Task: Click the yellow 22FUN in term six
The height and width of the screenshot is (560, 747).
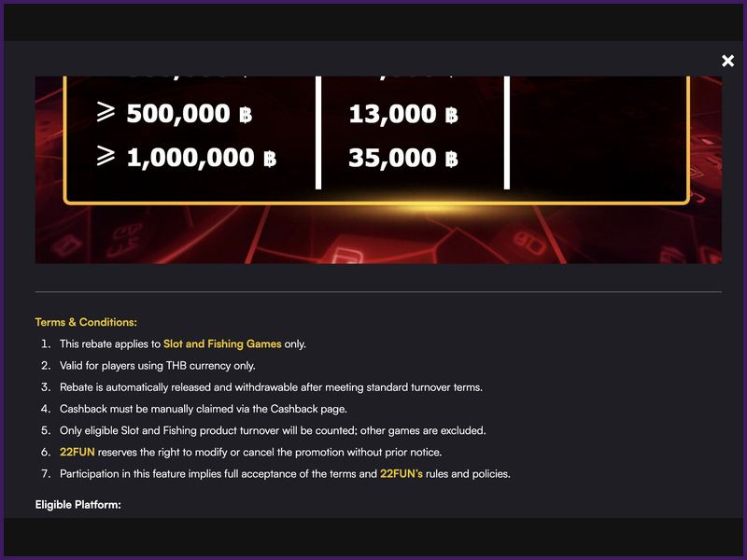Action: 77,452
